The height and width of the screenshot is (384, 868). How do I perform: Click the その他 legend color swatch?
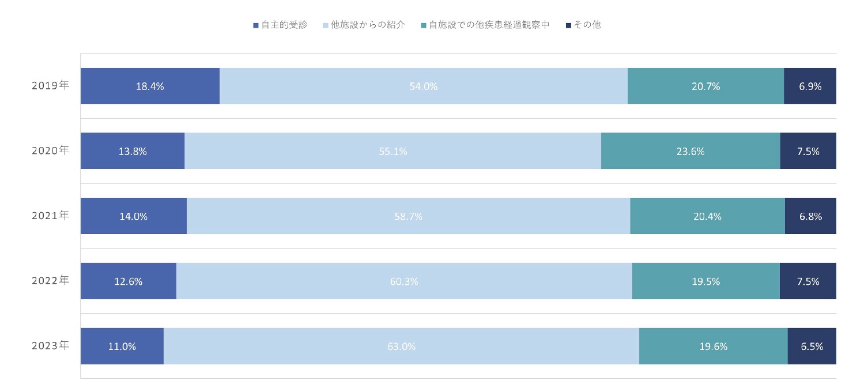pos(569,25)
